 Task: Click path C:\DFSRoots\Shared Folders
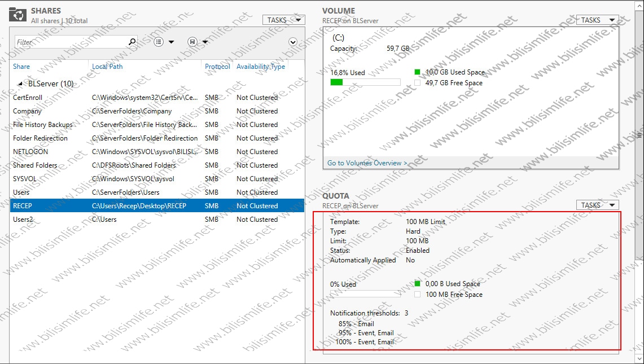[x=134, y=165]
